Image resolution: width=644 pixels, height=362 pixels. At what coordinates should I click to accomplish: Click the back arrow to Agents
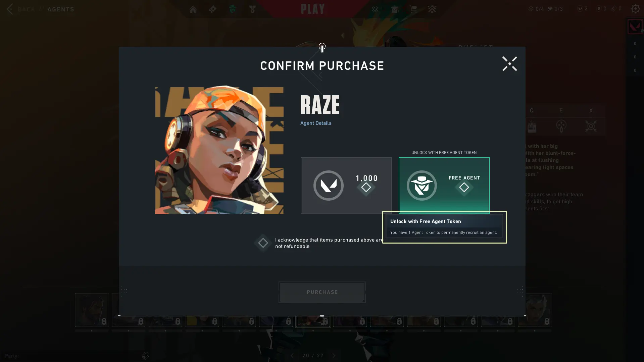10,9
